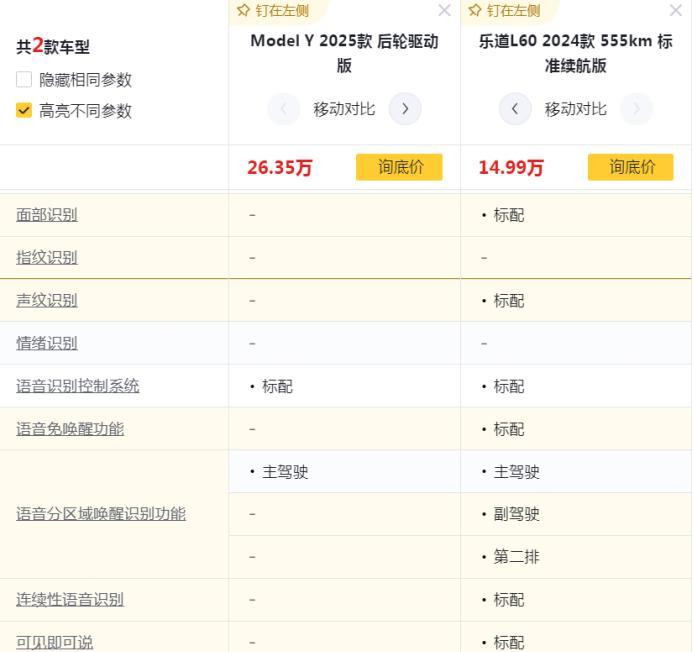Image resolution: width=693 pixels, height=652 pixels.
Task: Click disabled left arrow under Model Y
Action: (x=284, y=109)
